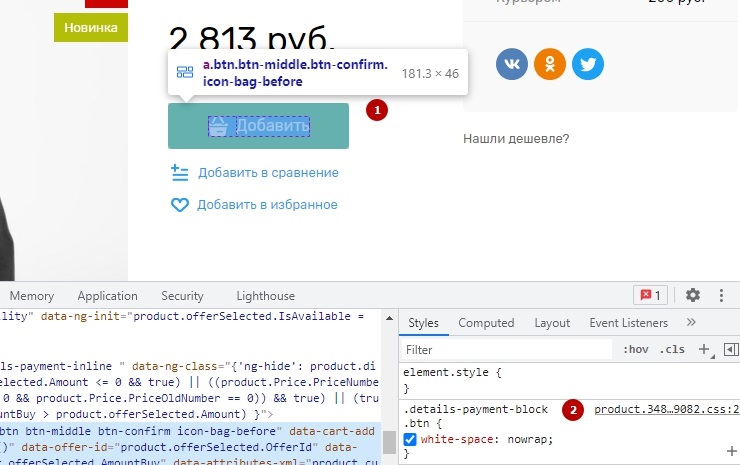The height and width of the screenshot is (465, 740).
Task: Click the basket icon inside Добавить button
Action: 219,126
